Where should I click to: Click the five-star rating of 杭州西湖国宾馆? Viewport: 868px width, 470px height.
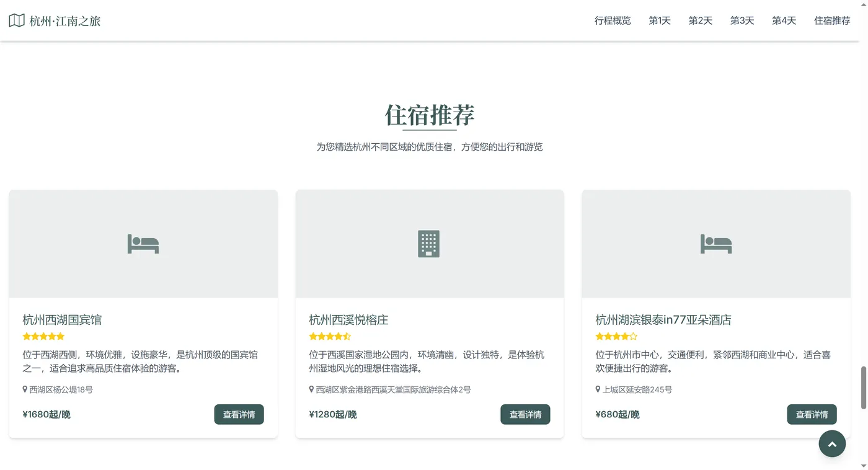(43, 336)
